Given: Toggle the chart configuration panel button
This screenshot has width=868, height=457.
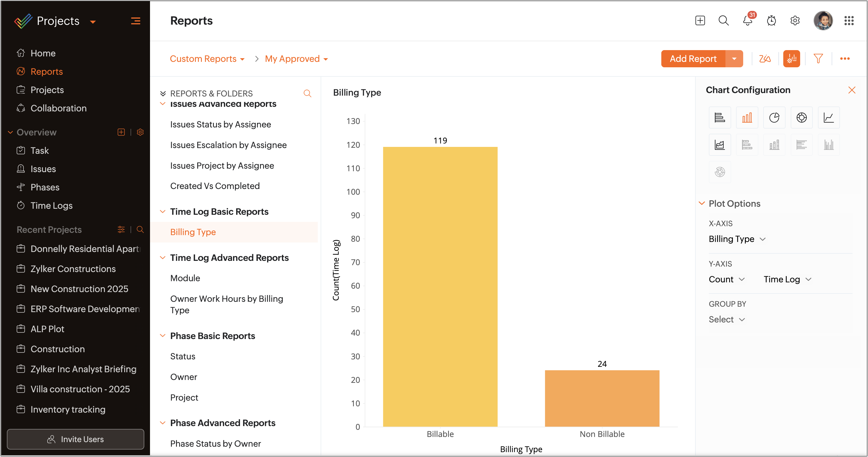Looking at the screenshot, I should pos(792,59).
